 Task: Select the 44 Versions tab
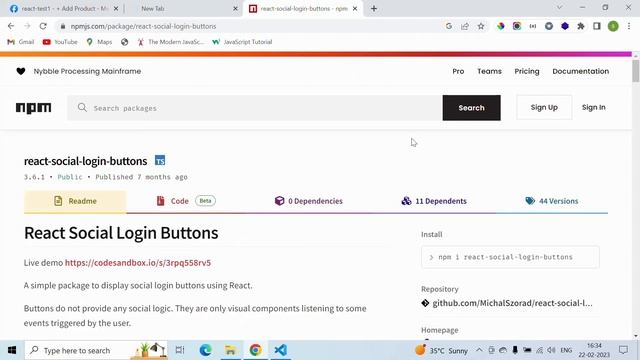(x=552, y=201)
